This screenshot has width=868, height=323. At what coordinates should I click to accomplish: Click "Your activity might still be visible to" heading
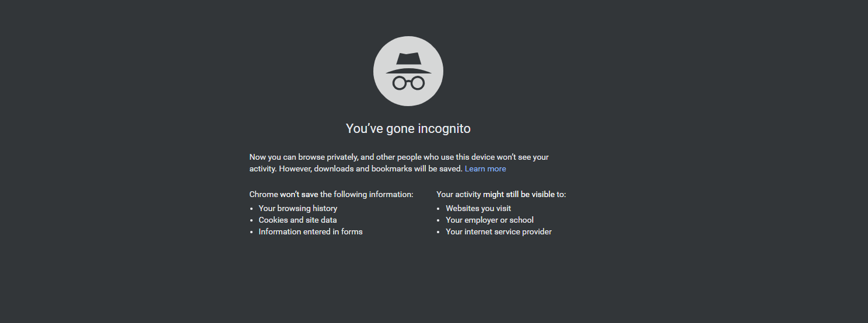coord(501,194)
